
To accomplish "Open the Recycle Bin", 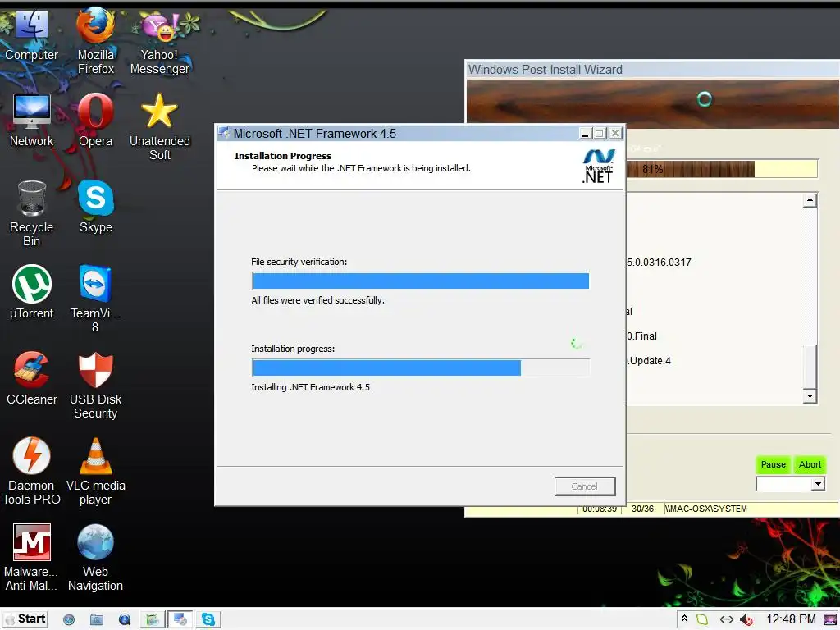I will click(32, 213).
